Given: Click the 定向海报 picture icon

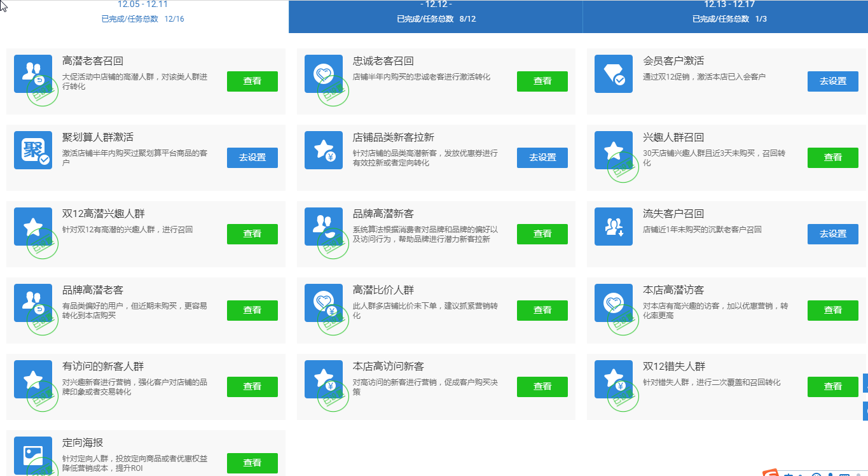Looking at the screenshot, I should pyautogui.click(x=33, y=456).
